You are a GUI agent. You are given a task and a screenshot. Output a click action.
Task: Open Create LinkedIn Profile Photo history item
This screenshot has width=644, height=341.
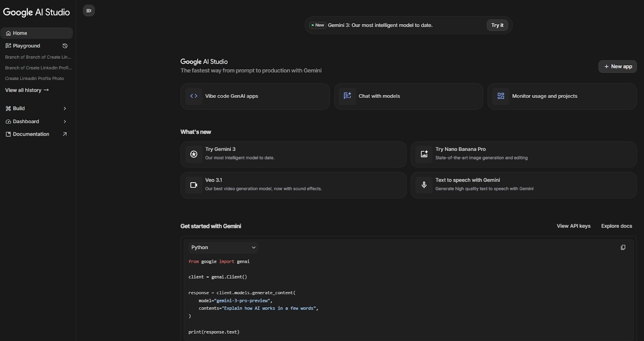point(35,79)
